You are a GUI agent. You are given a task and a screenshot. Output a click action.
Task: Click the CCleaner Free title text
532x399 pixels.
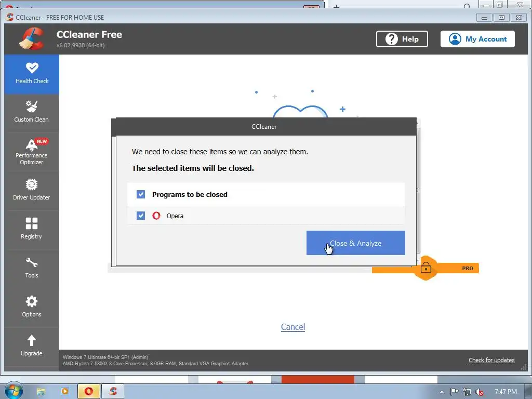89,34
